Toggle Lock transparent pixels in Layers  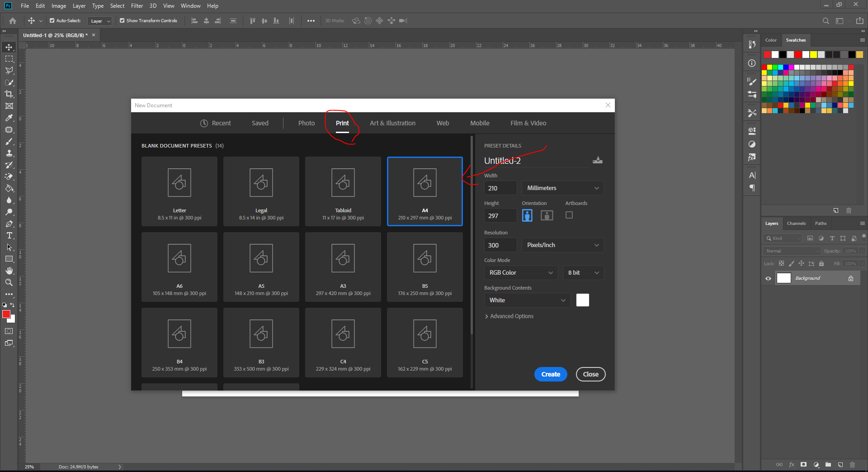pyautogui.click(x=781, y=263)
